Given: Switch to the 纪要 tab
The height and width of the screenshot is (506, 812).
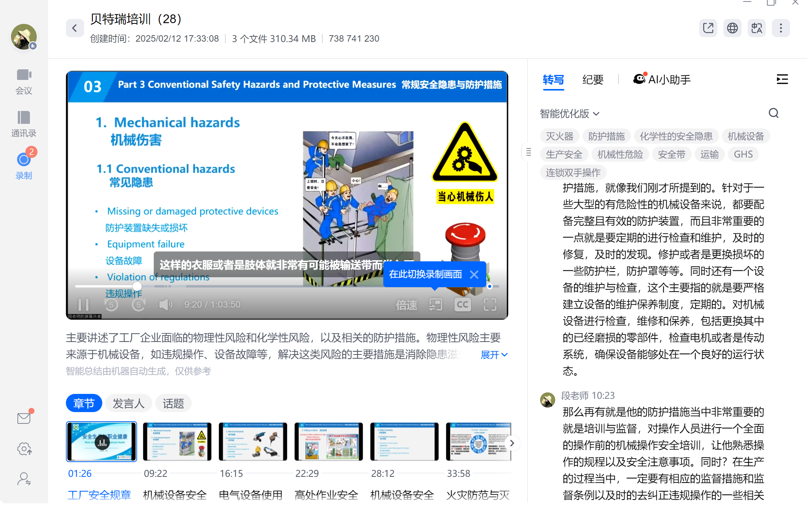Looking at the screenshot, I should click(592, 80).
